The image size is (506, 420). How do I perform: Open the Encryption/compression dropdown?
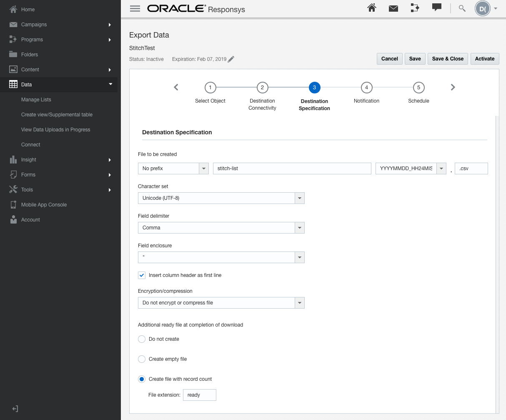click(x=299, y=303)
